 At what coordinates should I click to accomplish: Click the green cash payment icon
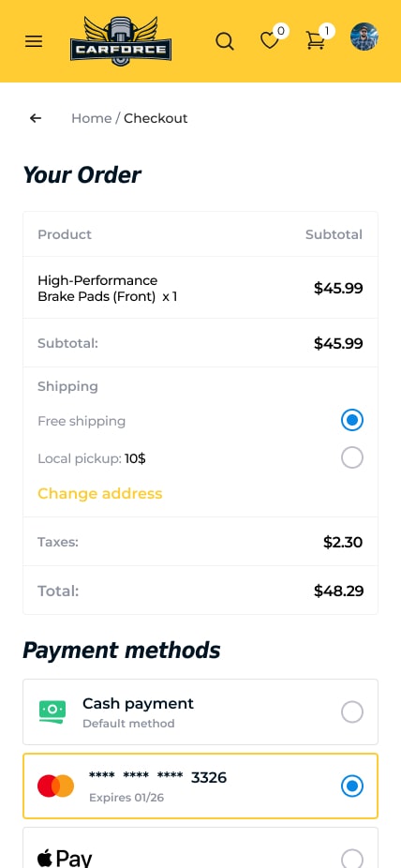coord(52,711)
